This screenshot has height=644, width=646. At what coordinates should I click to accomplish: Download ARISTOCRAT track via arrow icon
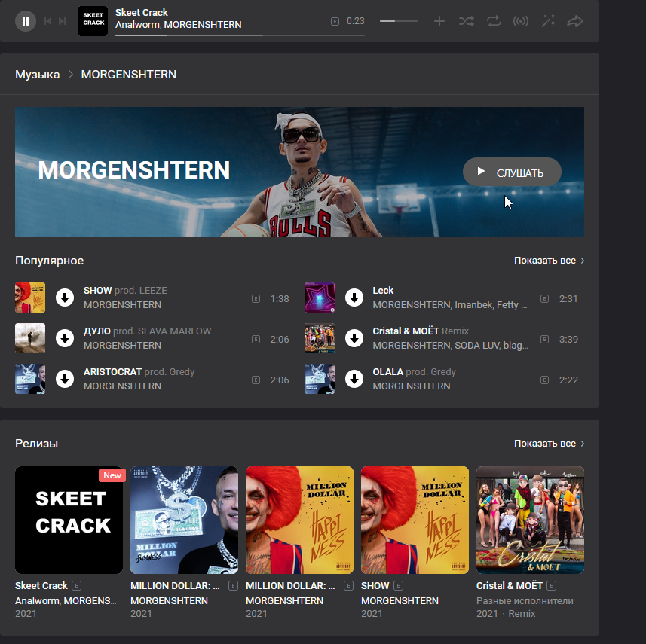65,379
